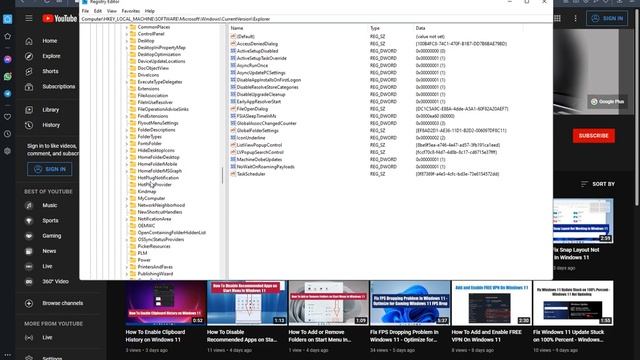This screenshot has height=360, width=640.
Task: Click the sidebar Sign In button
Action: click(49, 169)
